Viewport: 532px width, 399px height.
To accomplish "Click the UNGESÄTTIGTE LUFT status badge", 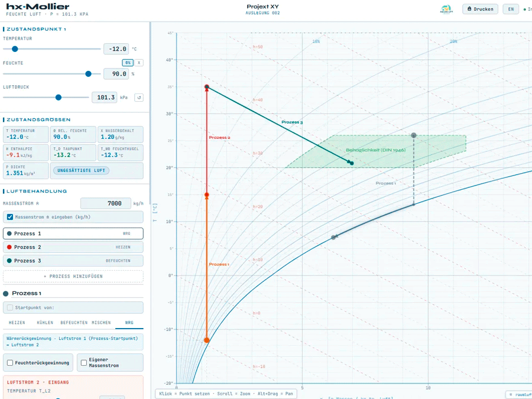I will coord(81,170).
